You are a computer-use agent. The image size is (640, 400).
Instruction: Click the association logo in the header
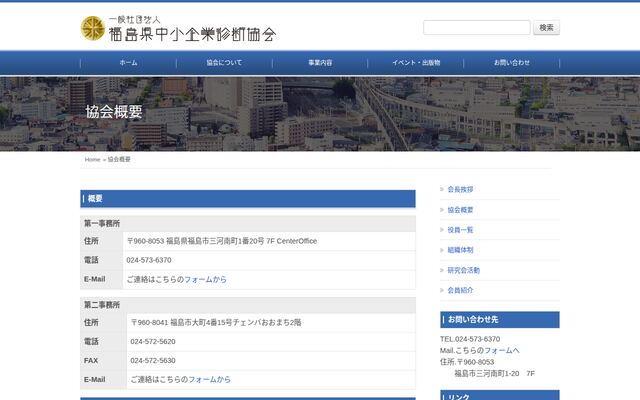click(178, 29)
